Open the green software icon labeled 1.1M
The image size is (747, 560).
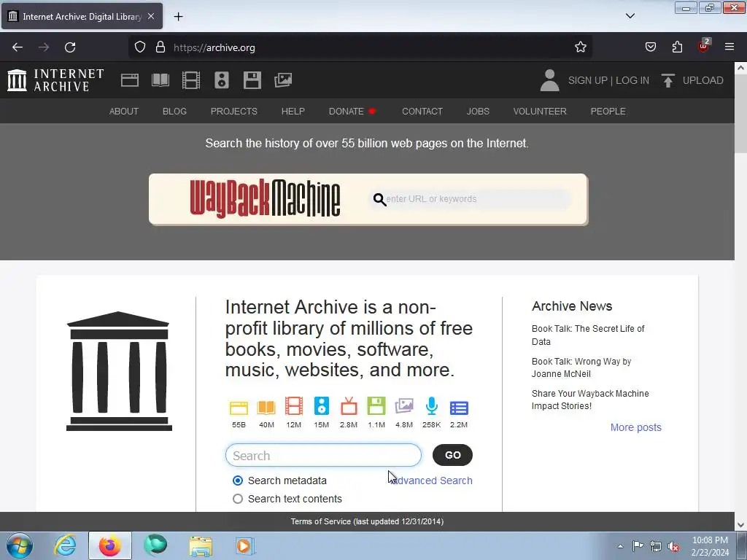[376, 406]
